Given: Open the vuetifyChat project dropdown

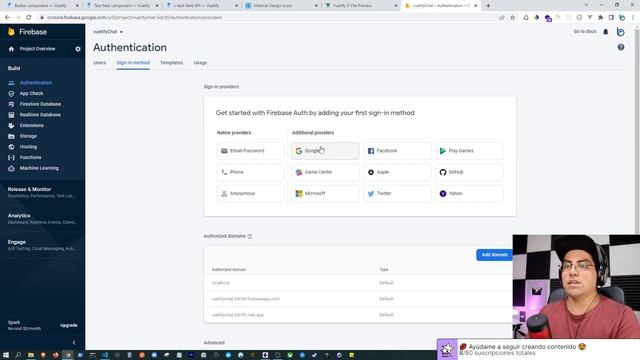Looking at the screenshot, I should (108, 32).
